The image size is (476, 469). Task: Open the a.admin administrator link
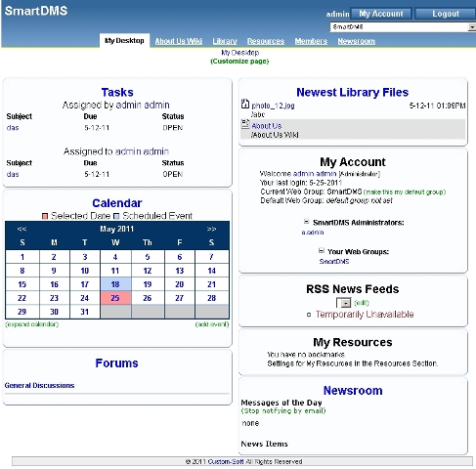(x=313, y=233)
